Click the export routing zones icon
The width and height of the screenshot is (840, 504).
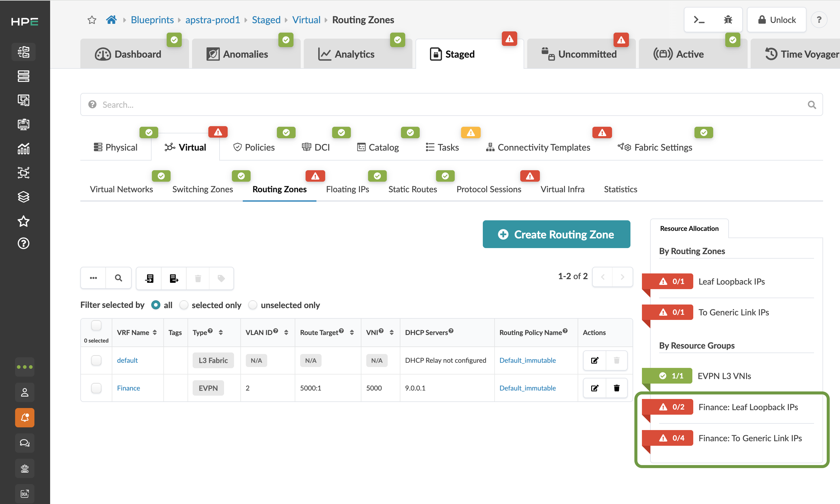pyautogui.click(x=174, y=279)
